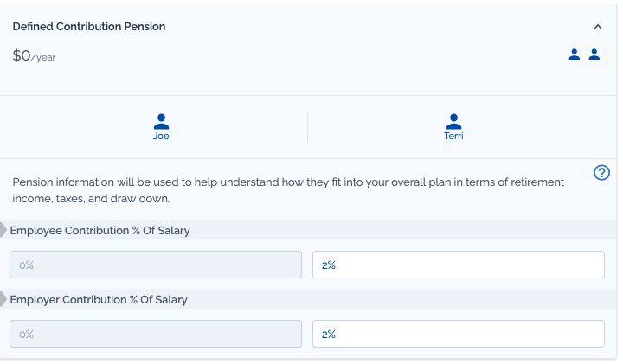
Task: Open the help question mark icon
Action: click(601, 173)
